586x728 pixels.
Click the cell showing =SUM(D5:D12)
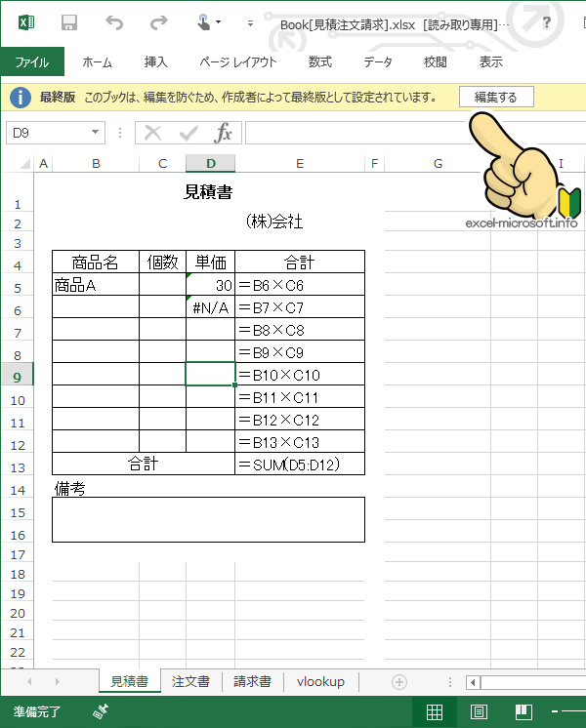[x=300, y=465]
